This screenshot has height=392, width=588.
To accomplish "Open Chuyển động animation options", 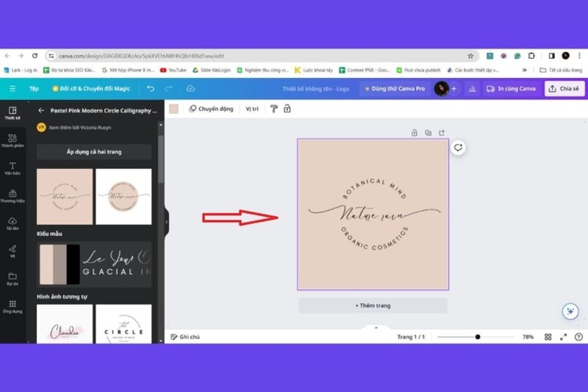I will (x=211, y=109).
